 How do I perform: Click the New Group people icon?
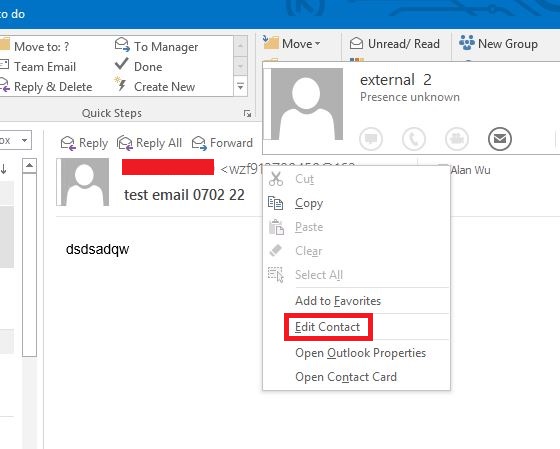(x=467, y=43)
